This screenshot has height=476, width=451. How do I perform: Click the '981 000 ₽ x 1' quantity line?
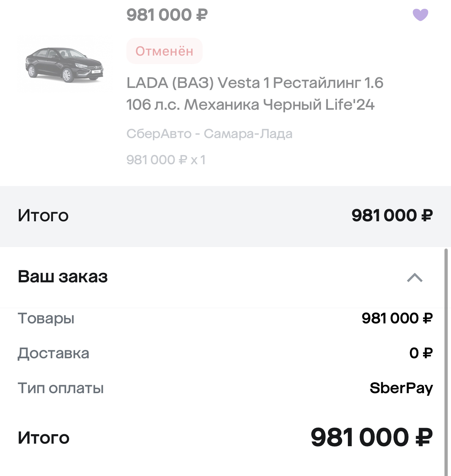coord(166,160)
